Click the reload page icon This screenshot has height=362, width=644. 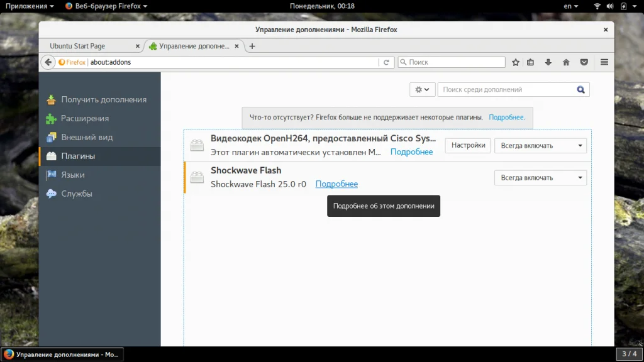coord(386,62)
